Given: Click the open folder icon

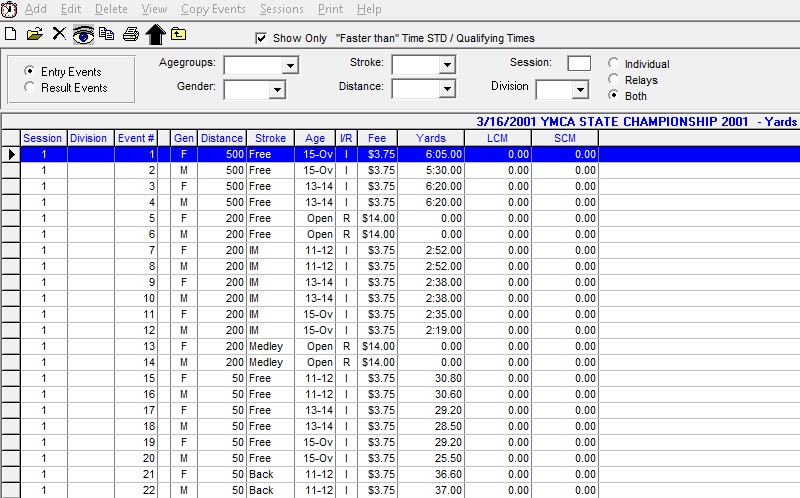Looking at the screenshot, I should pyautogui.click(x=34, y=34).
